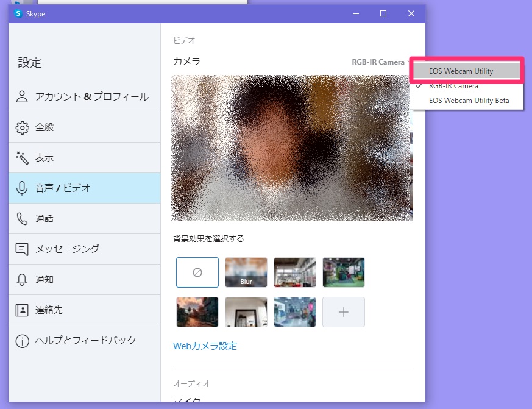Click the account profile person icon

[22, 97]
